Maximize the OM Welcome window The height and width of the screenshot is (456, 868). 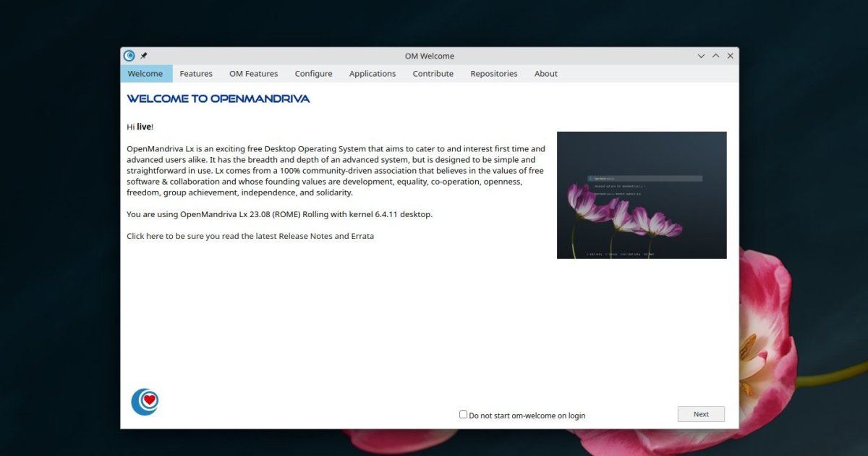(715, 55)
